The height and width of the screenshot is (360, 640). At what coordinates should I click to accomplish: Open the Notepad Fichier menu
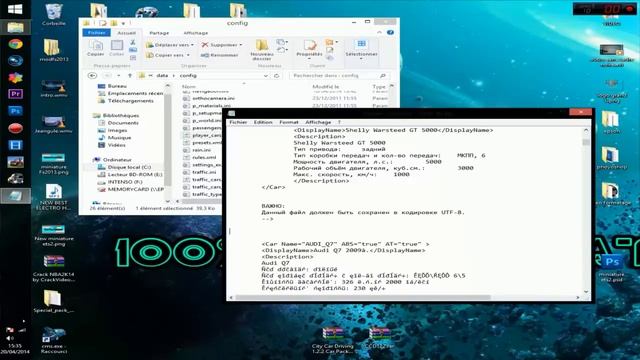point(238,122)
